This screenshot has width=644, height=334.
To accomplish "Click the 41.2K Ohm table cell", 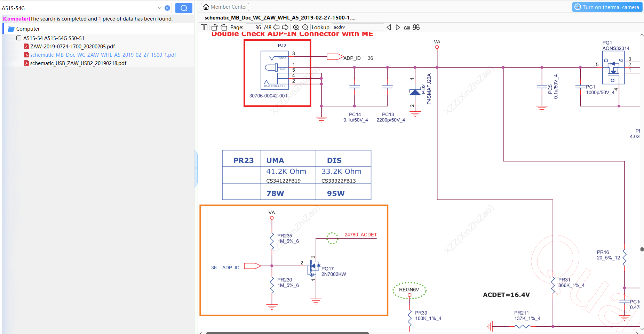I will pyautogui.click(x=286, y=172).
